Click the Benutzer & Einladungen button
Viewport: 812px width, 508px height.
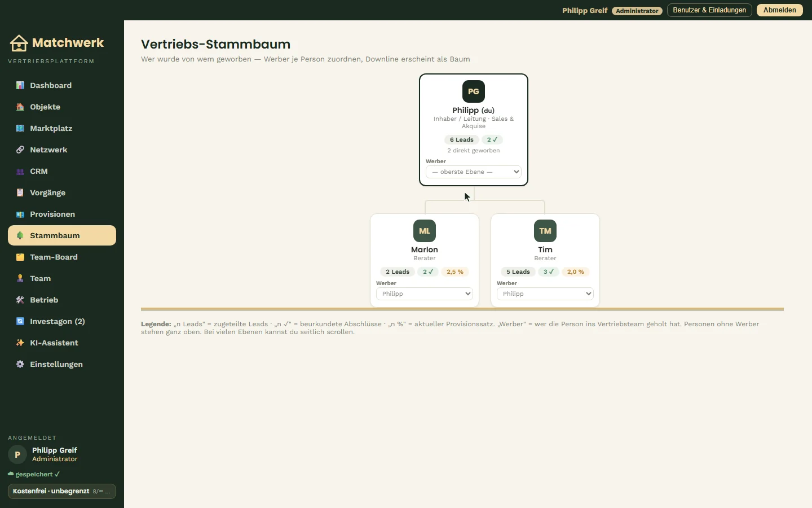[709, 10]
